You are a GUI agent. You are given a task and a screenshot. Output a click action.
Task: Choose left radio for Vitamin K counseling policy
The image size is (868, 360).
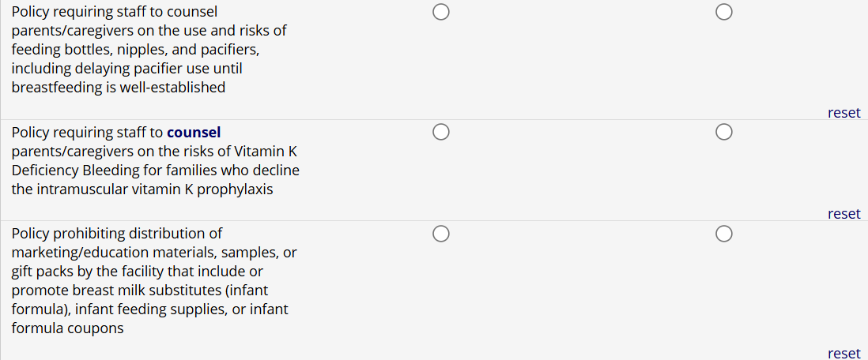point(441,131)
